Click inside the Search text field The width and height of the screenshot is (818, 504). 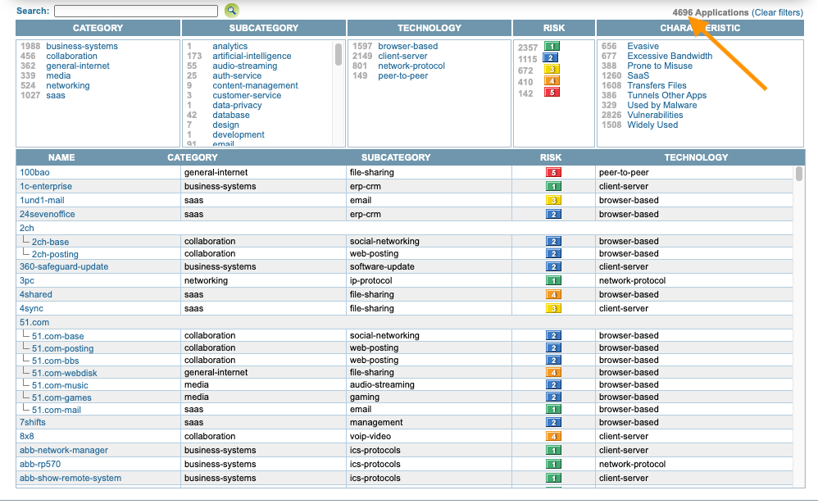(135, 11)
